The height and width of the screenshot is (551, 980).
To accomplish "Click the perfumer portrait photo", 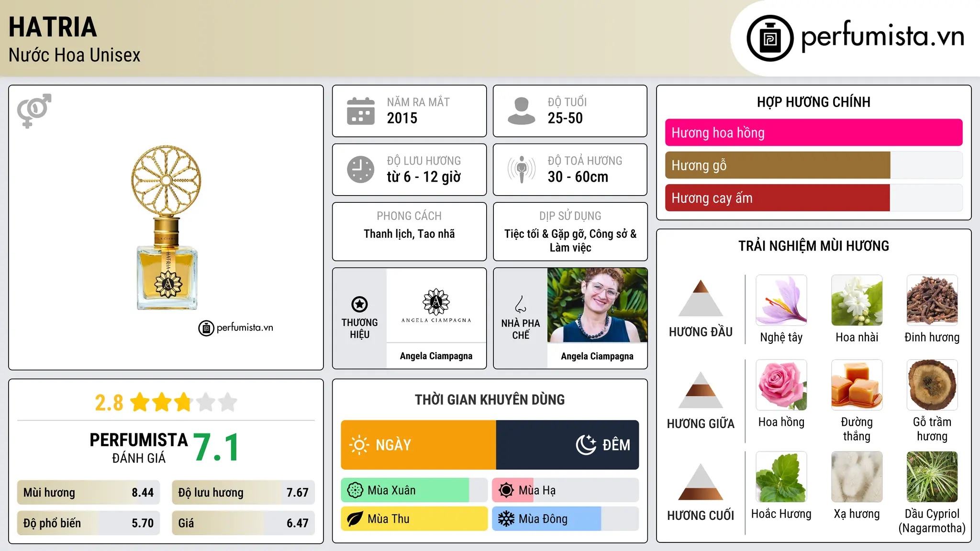I will [597, 306].
